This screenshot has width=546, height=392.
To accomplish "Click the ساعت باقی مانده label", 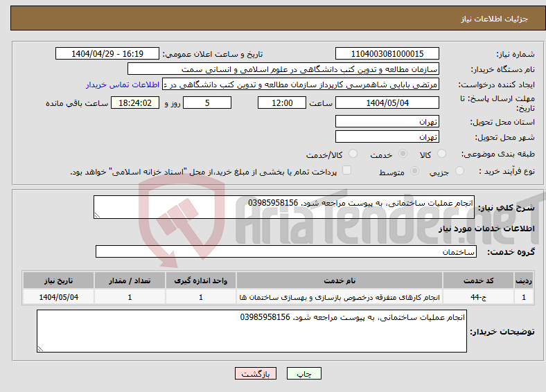I will tap(77, 103).
